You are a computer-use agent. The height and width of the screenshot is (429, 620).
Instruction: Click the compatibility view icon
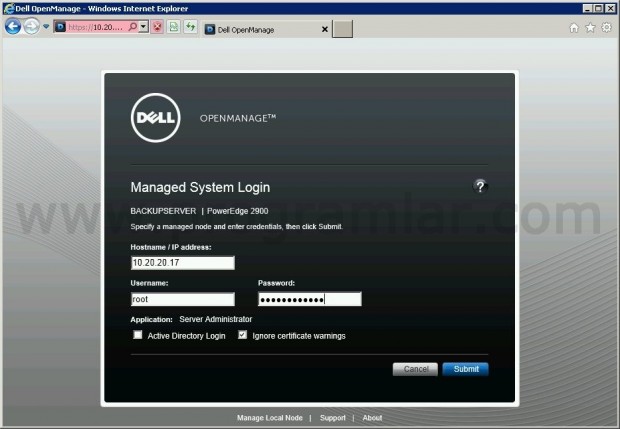pyautogui.click(x=174, y=27)
